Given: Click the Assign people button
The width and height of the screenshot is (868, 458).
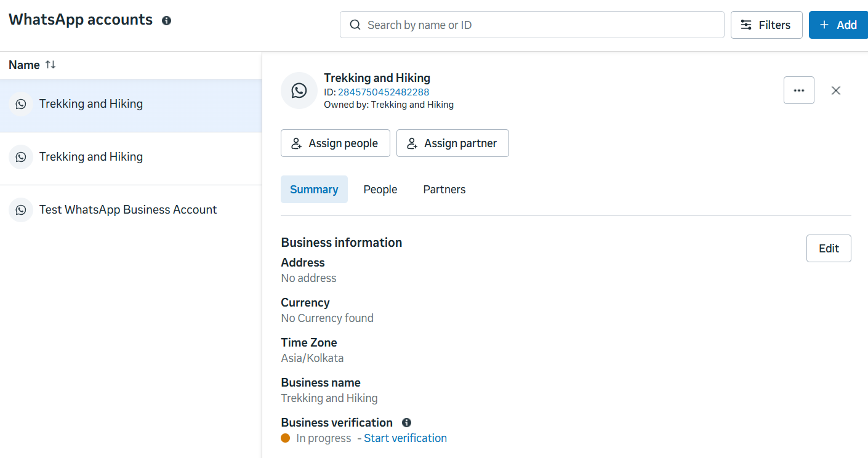Looking at the screenshot, I should [x=335, y=143].
